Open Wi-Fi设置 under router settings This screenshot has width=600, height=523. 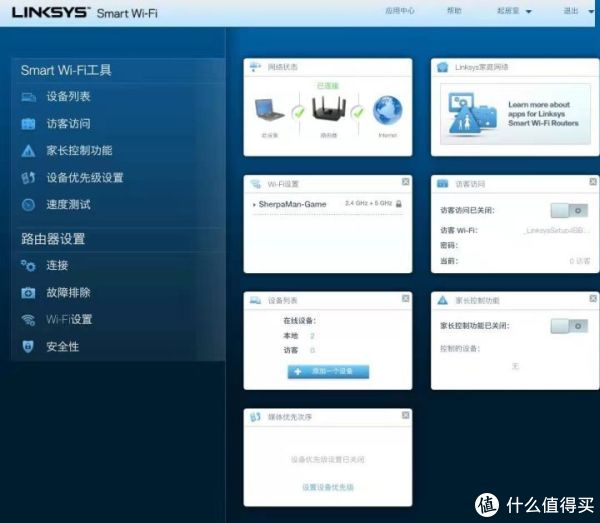[69, 320]
